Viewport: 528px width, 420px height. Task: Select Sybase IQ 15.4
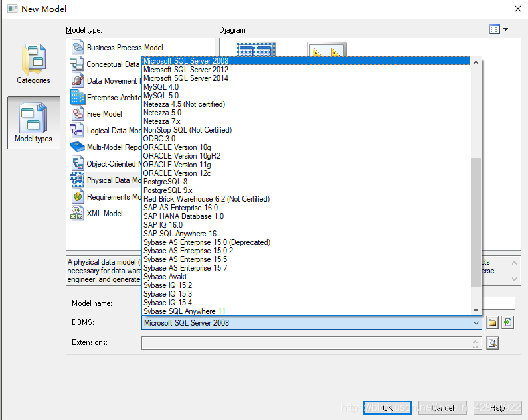tap(306, 303)
